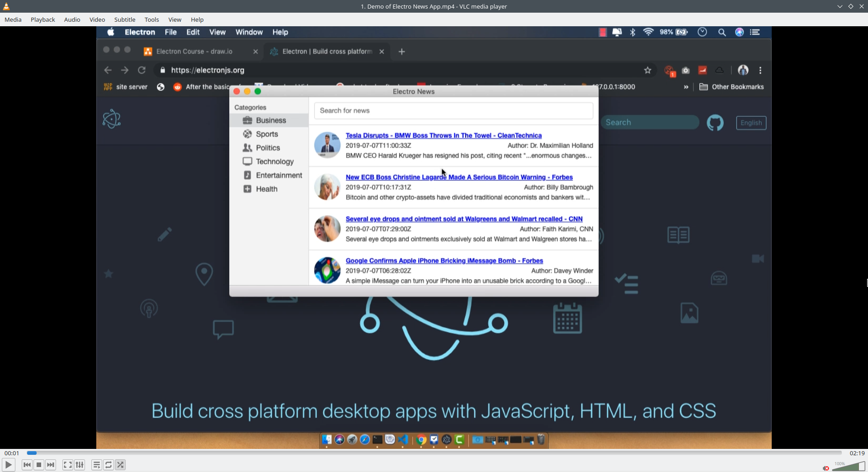Viewport: 868px width, 472px height.
Task: Click the Tesla article thumbnail image
Action: coord(327,145)
